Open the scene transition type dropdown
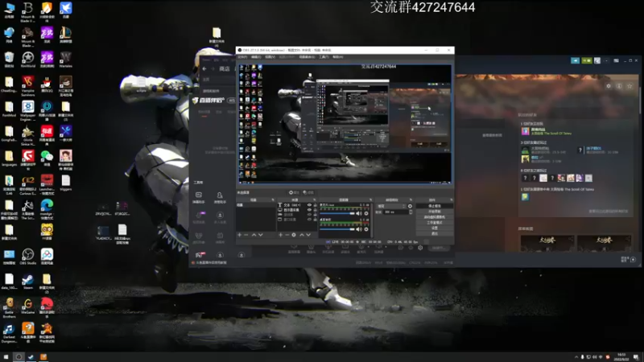 tap(391, 206)
